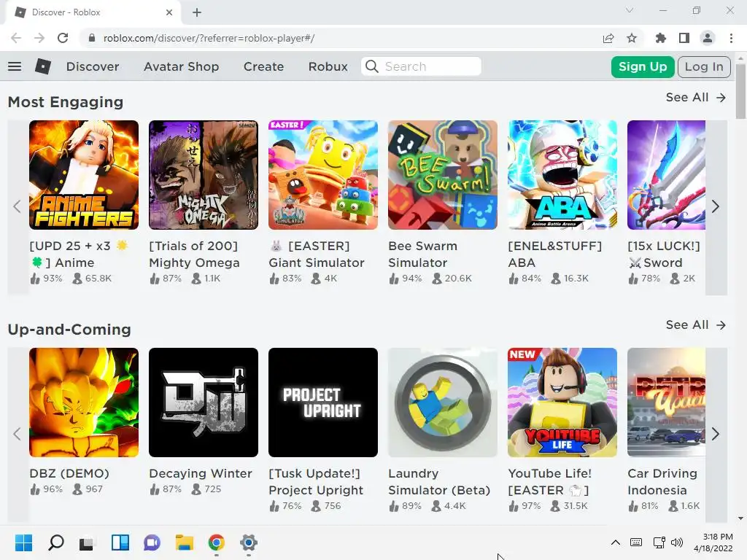Open Mighty Omega game thumbnail

pyautogui.click(x=204, y=175)
